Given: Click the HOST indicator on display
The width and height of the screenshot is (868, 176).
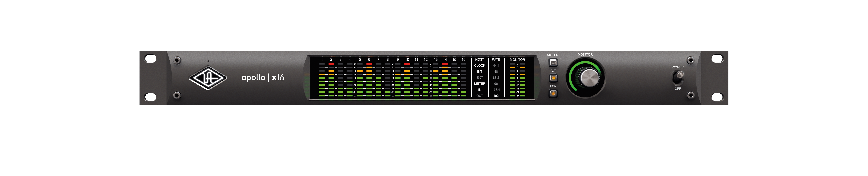Looking at the screenshot, I should (479, 59).
